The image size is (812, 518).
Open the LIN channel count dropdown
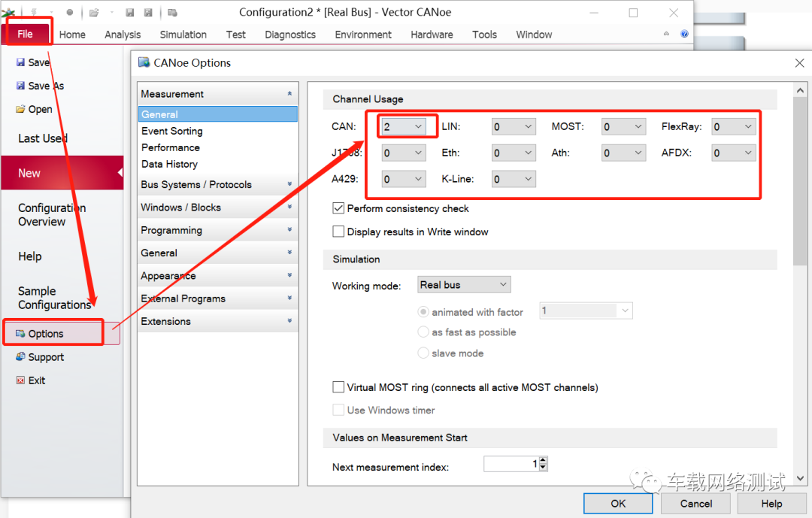click(514, 126)
